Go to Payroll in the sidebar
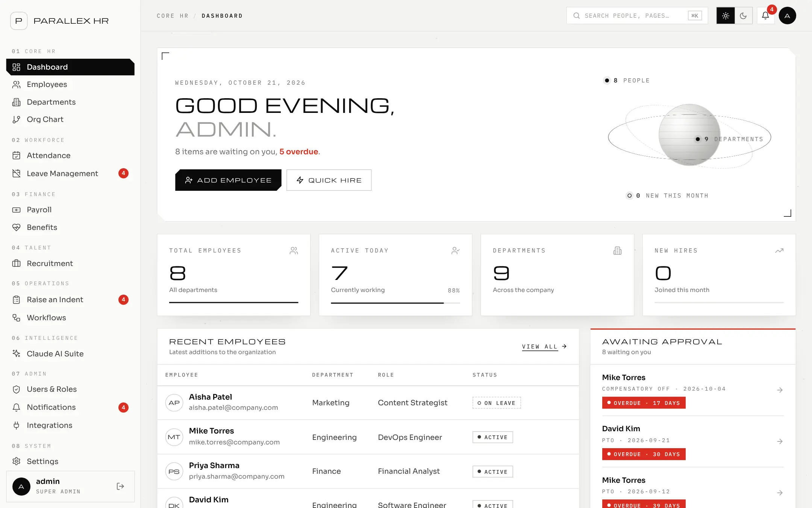This screenshot has width=812, height=508. (70, 210)
